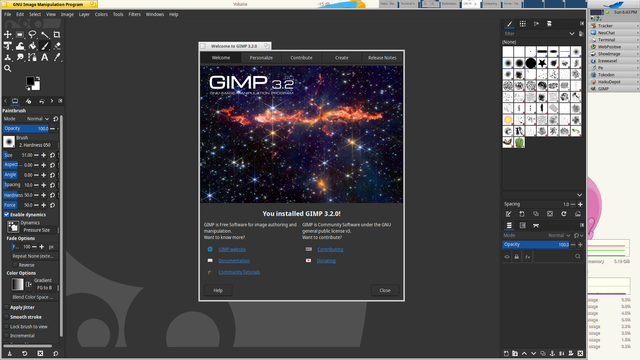Enable Lock brush to view checkbox
This screenshot has width=640, height=360.
click(7, 327)
